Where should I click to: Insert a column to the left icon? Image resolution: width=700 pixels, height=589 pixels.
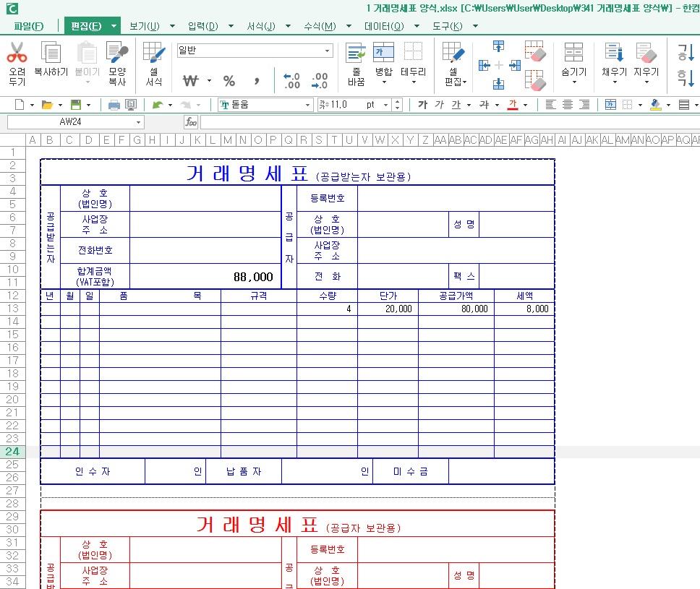click(x=485, y=66)
